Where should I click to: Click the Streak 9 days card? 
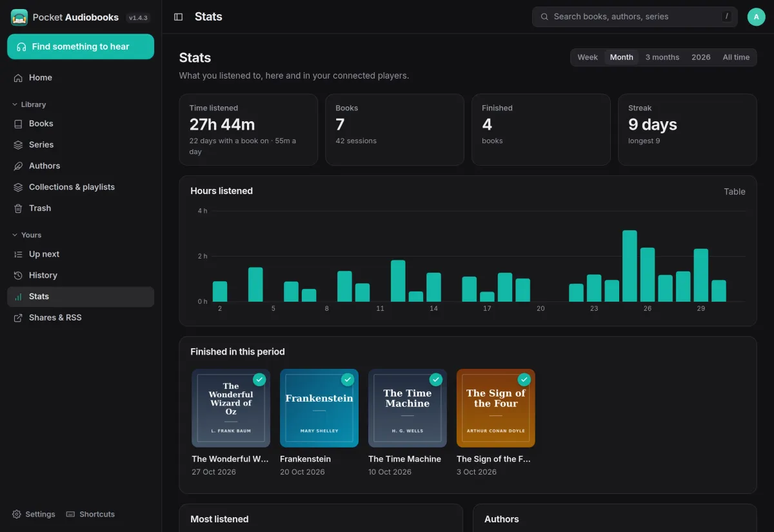point(688,130)
